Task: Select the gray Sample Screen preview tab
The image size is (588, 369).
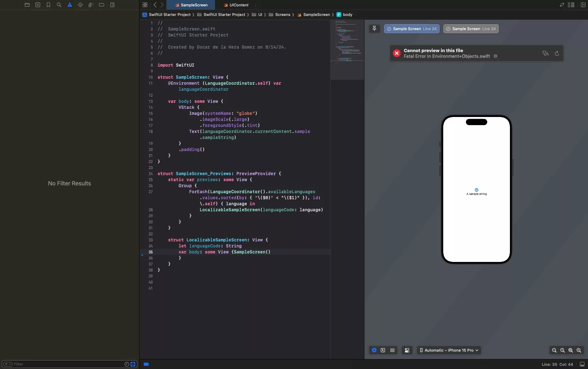Action: (471, 29)
